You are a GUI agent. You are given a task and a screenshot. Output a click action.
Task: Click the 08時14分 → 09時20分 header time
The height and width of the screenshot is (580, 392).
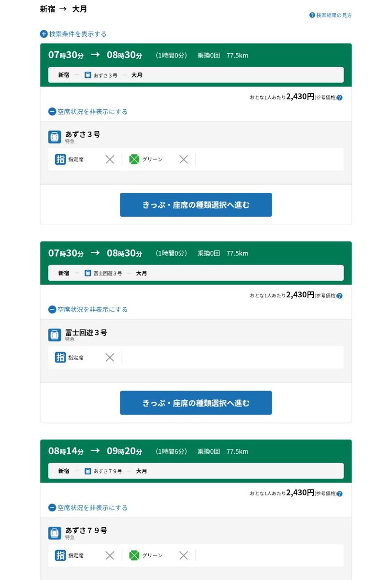pyautogui.click(x=95, y=451)
